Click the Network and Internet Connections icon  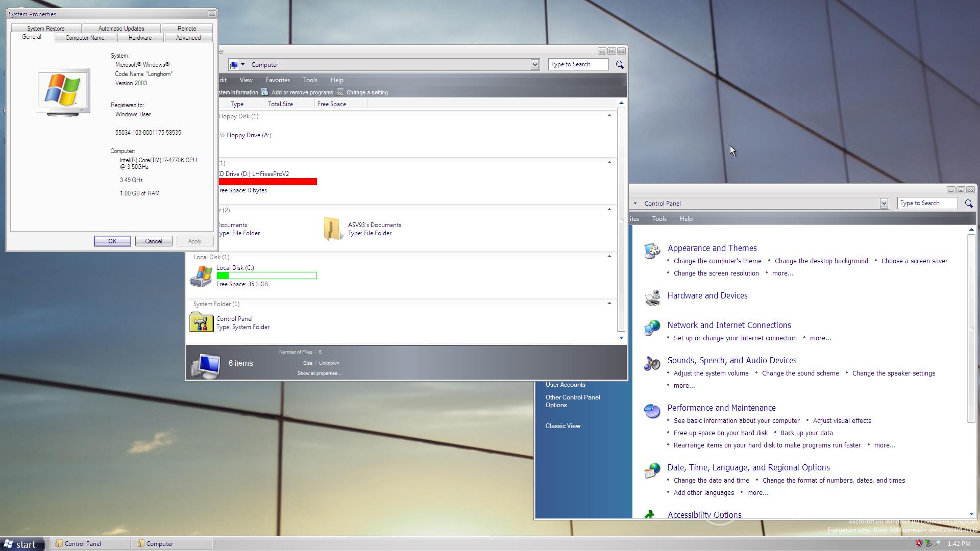[652, 328]
